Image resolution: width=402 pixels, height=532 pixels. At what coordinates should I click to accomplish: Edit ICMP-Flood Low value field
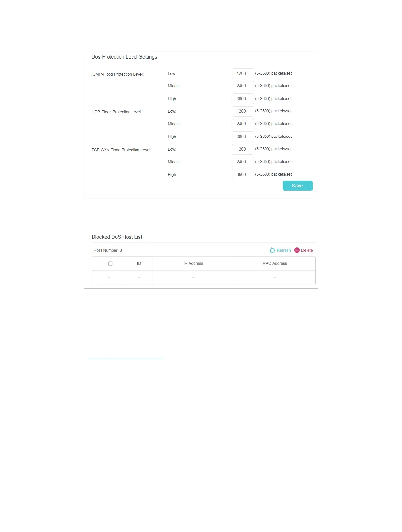pyautogui.click(x=243, y=74)
